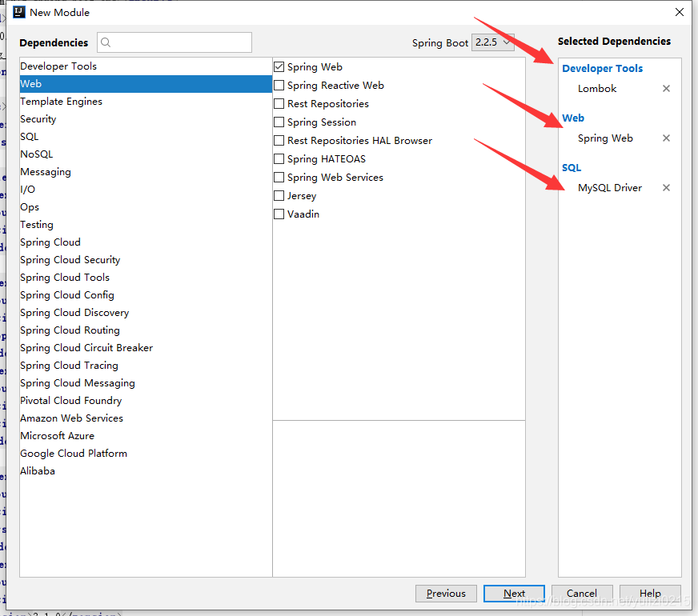Enable the Vaadin dependency checkbox

(x=279, y=214)
